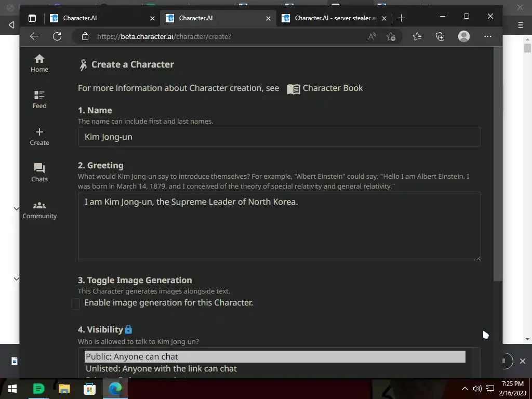Click the Create plus icon in sidebar

click(39, 131)
